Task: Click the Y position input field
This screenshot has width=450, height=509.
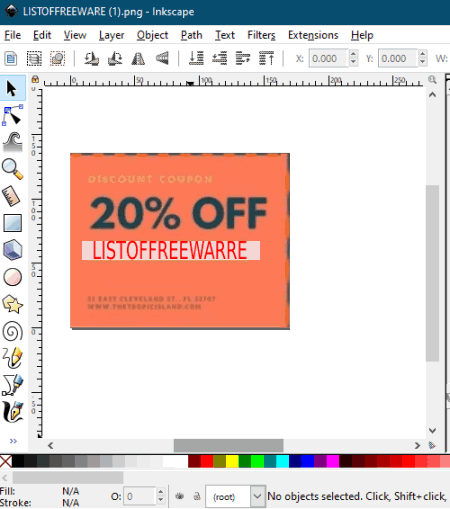Action: (x=398, y=58)
